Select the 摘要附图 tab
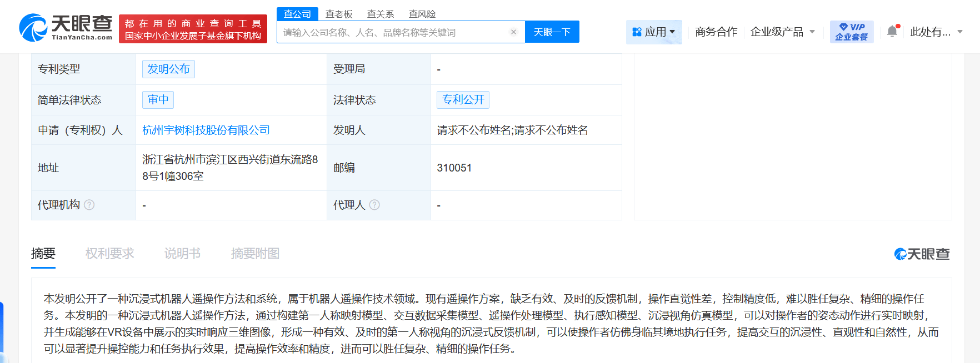The height and width of the screenshot is (363, 980). (255, 254)
